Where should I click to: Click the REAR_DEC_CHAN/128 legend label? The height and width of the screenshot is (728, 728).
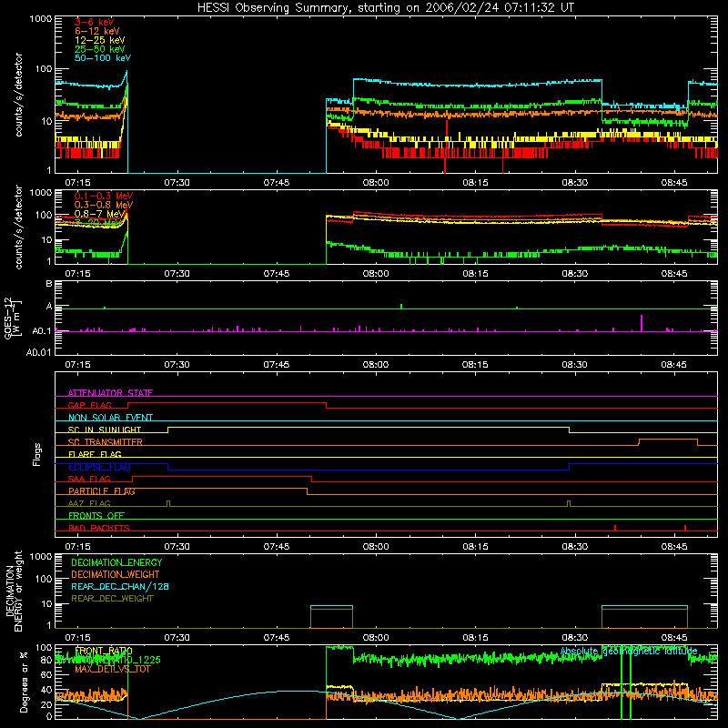pos(120,586)
